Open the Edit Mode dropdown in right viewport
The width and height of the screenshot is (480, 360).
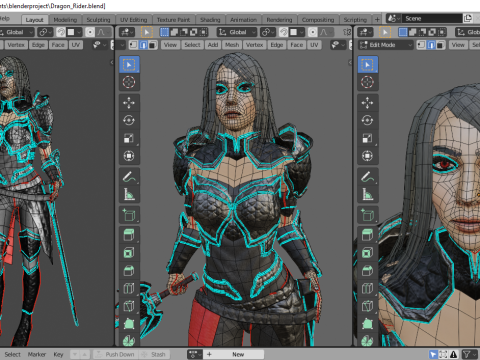[x=386, y=45]
